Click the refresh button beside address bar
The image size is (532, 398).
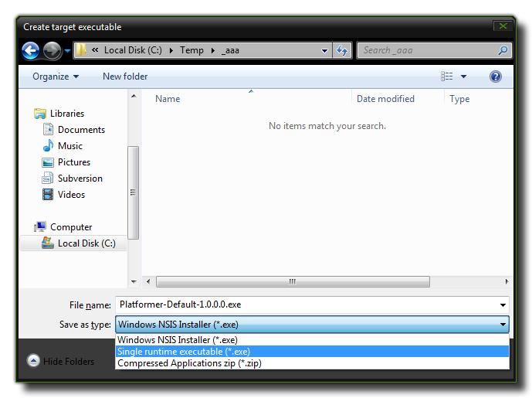pos(342,51)
